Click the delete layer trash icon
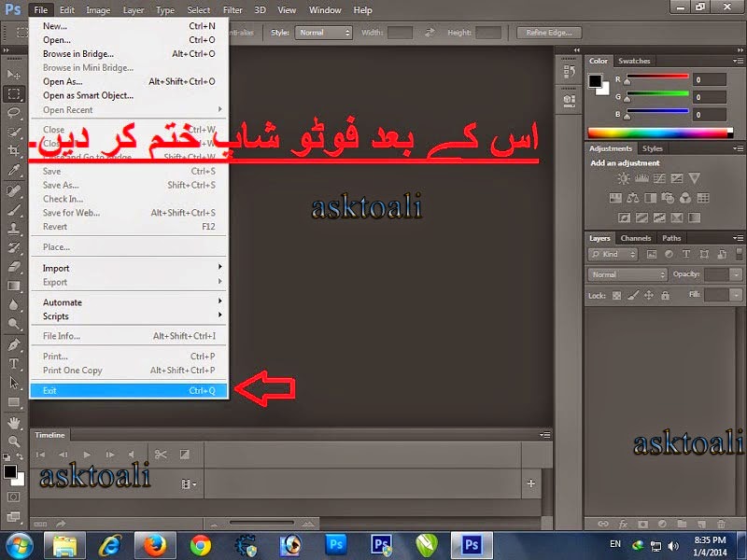 [721, 524]
